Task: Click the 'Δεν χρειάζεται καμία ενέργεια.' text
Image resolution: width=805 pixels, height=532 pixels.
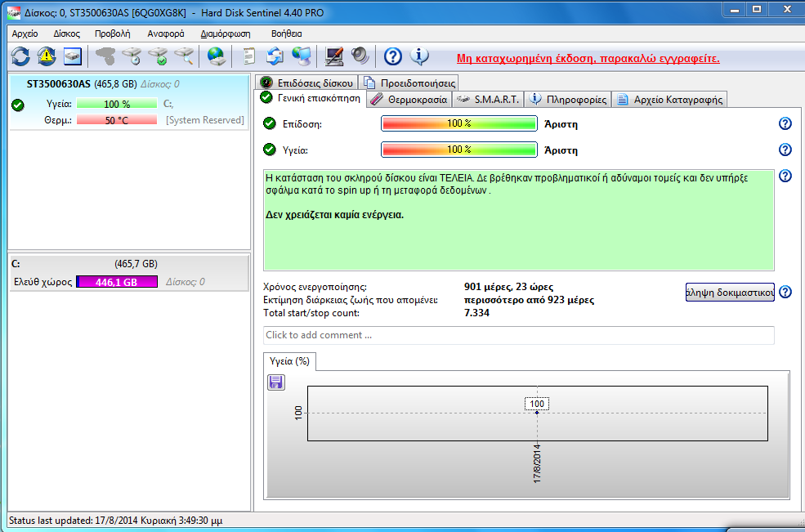Action: point(335,215)
